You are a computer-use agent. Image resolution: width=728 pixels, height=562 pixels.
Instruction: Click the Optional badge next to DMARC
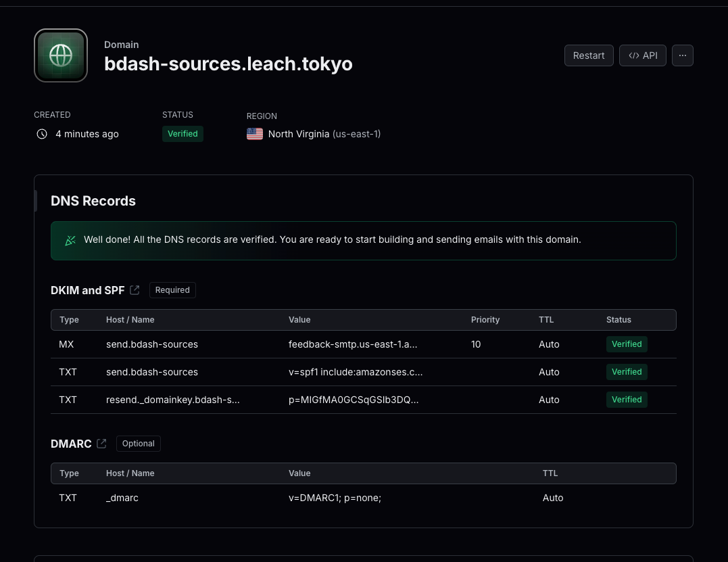point(138,444)
